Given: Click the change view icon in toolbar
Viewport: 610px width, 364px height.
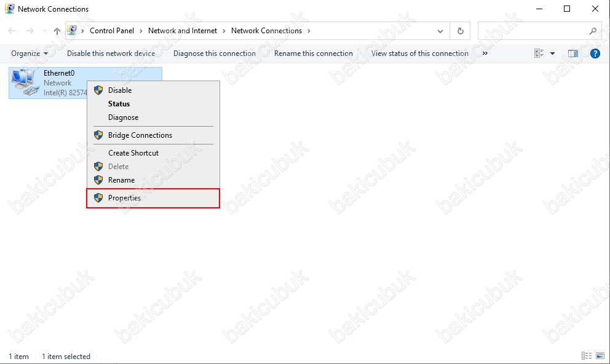Looking at the screenshot, I should coord(539,53).
